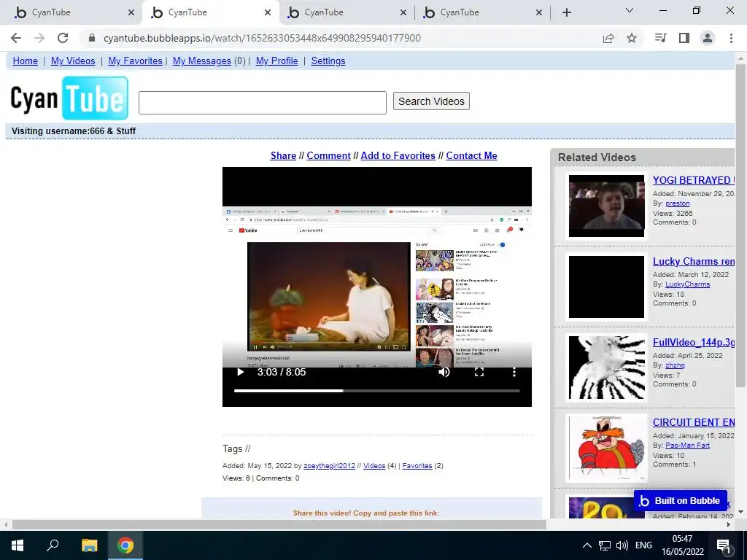Click the share page icon
This screenshot has width=747, height=560.
tap(608, 38)
